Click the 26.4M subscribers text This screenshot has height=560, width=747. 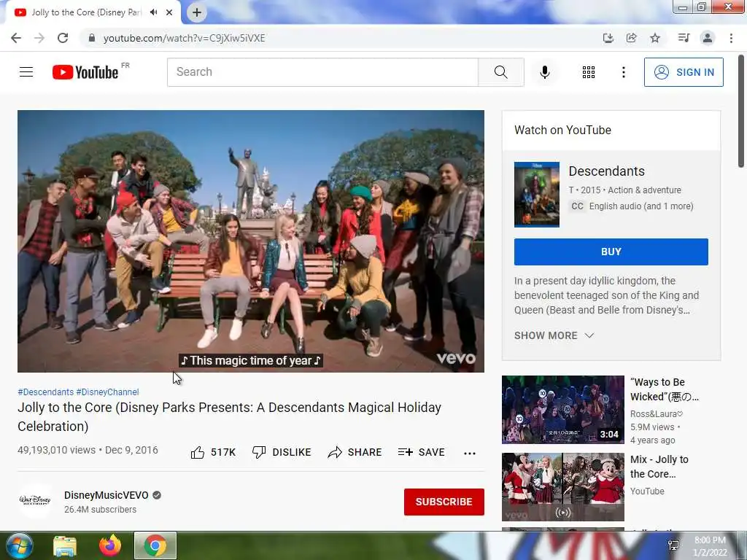point(100,510)
